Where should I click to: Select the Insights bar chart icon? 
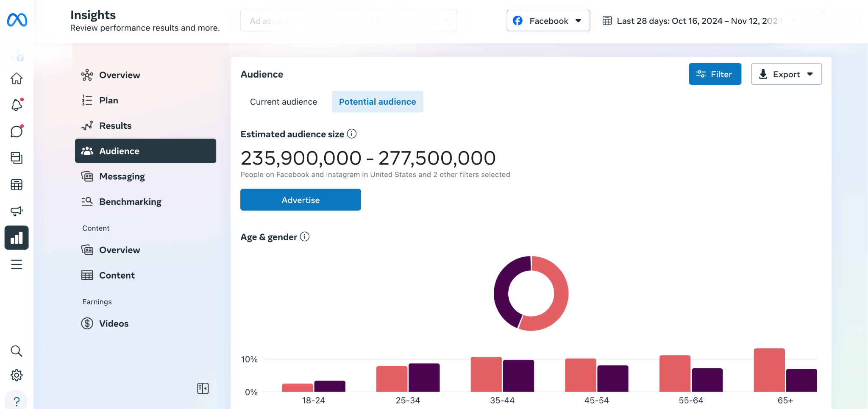click(x=17, y=237)
